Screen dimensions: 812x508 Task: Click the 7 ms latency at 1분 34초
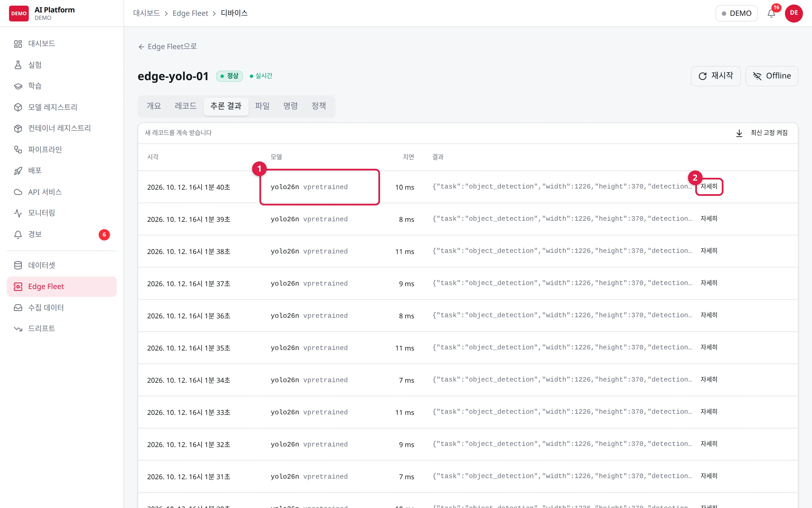pos(406,380)
